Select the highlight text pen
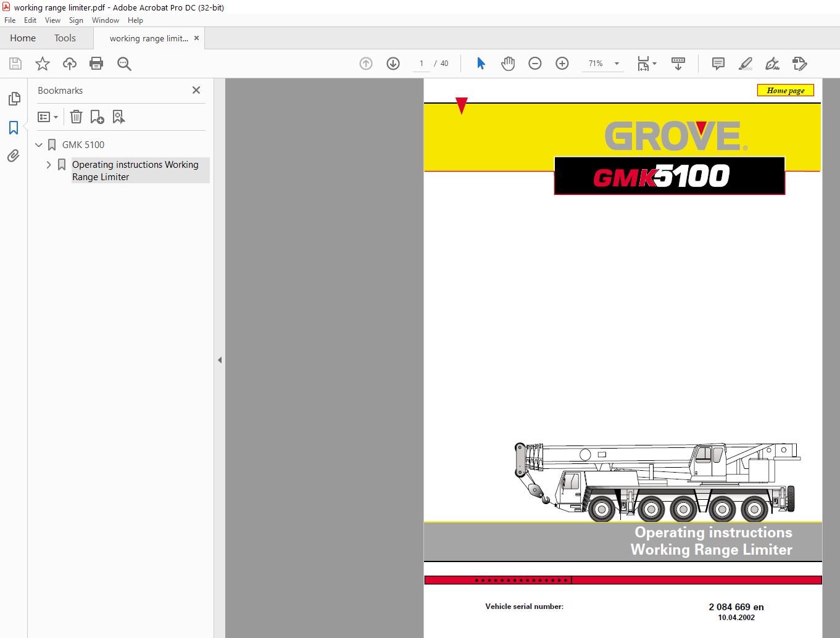 coord(746,64)
